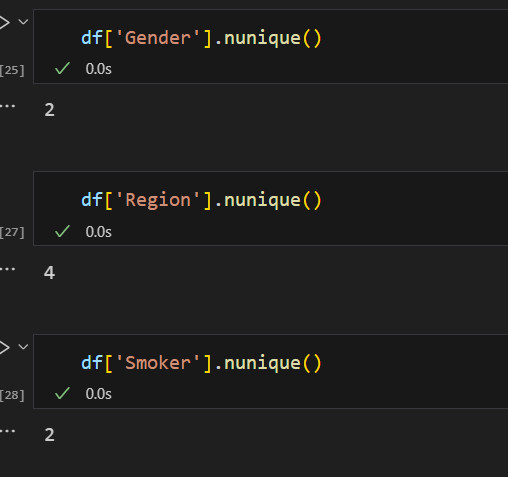Select the execution count label [25]
Viewport: 508px width, 477px height.
coord(12,70)
